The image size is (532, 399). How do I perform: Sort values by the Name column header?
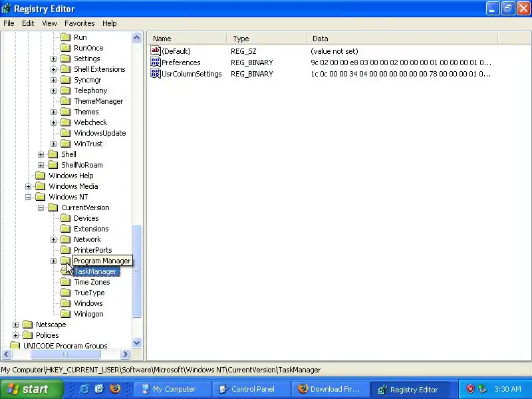(187, 39)
